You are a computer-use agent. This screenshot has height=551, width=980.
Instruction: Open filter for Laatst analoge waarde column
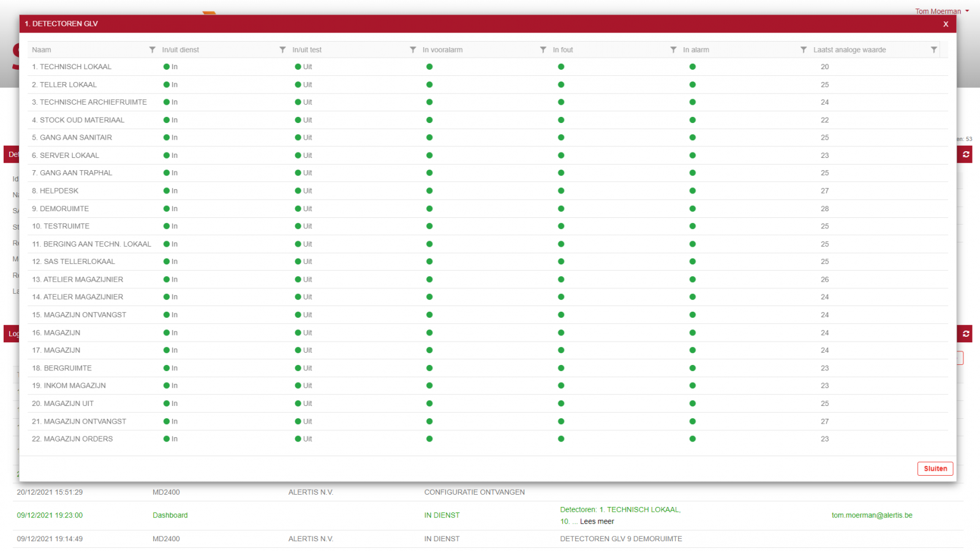(x=933, y=50)
